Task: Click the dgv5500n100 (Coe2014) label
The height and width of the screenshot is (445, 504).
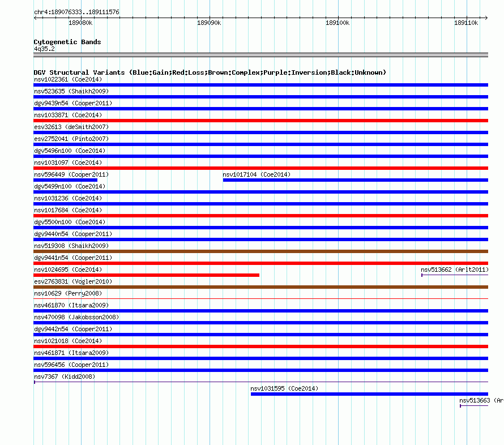Action: [70, 222]
